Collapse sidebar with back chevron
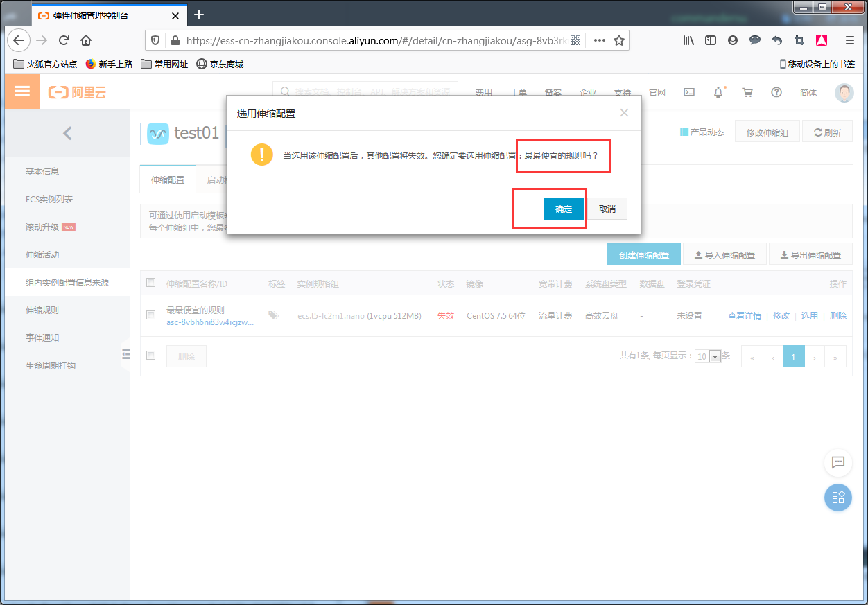 click(67, 133)
